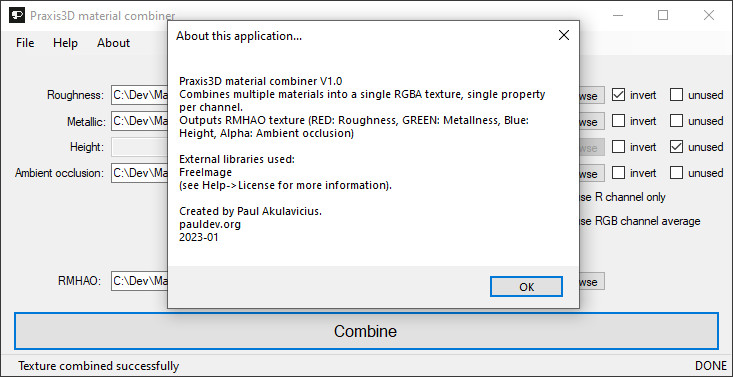Click the big Combine button
Image resolution: width=733 pixels, height=377 pixels.
[x=366, y=331]
